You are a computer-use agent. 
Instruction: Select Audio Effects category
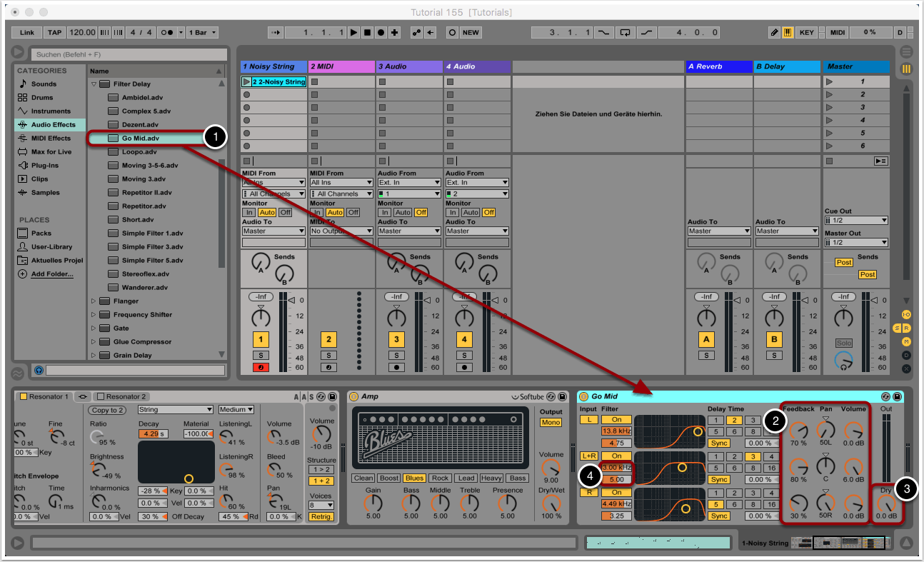point(52,124)
